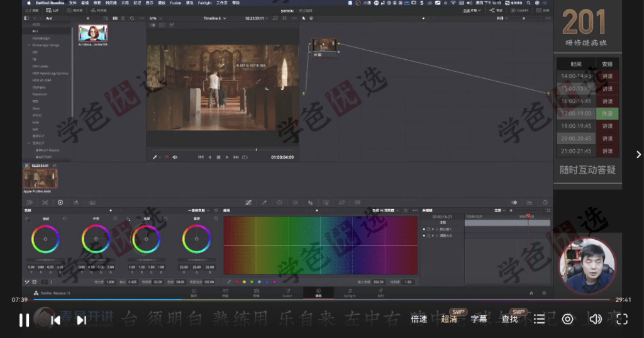The width and height of the screenshot is (644, 338).
Task: Lock the first corrector keyframe track
Action: [x=428, y=229]
